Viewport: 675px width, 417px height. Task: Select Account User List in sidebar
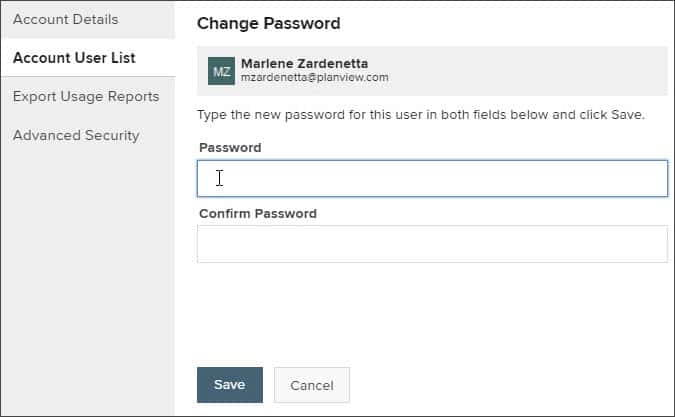[x=74, y=58]
